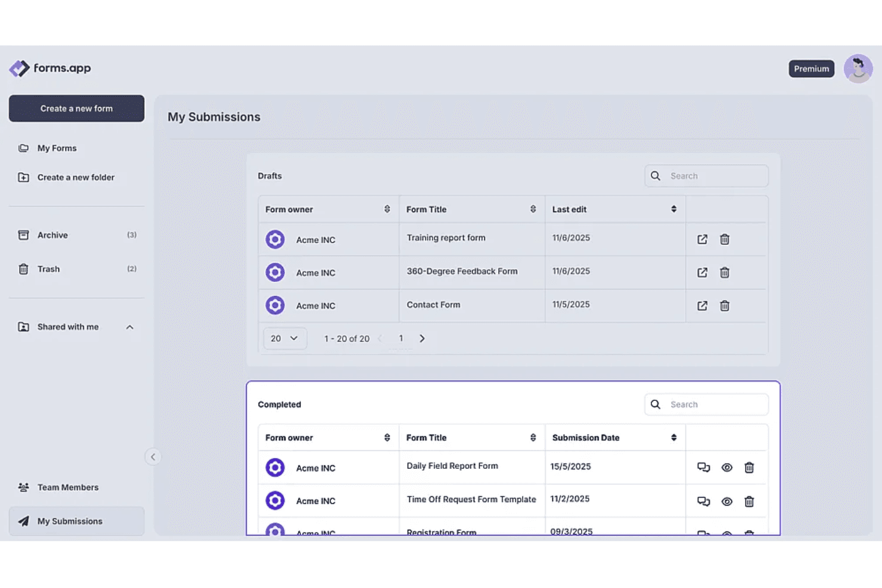Click the Archive box icon
Image resolution: width=882 pixels, height=588 pixels.
click(23, 235)
